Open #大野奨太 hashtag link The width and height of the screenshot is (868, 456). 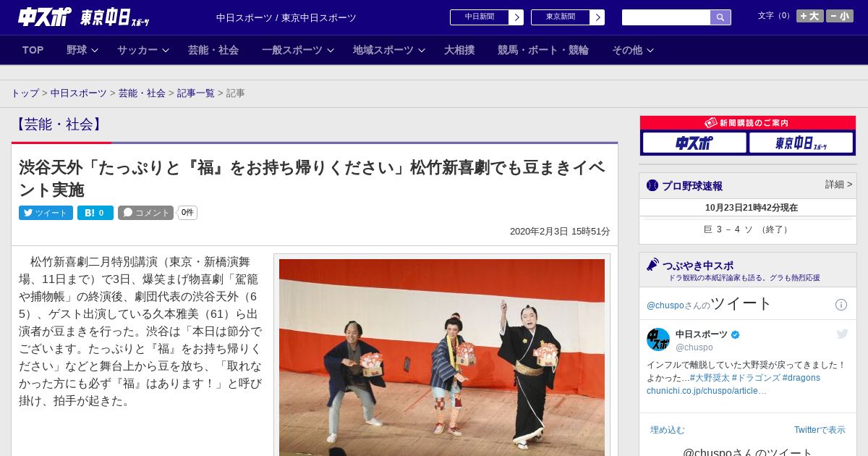click(710, 378)
